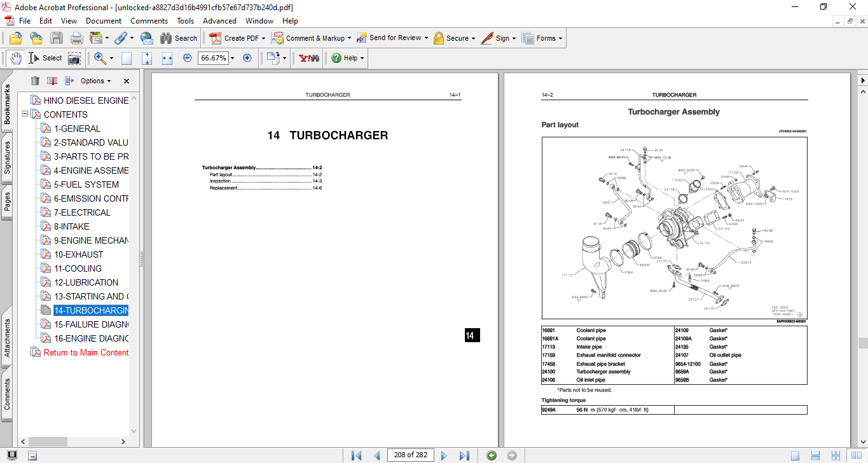Click the Print icon
868x463 pixels.
[77, 38]
